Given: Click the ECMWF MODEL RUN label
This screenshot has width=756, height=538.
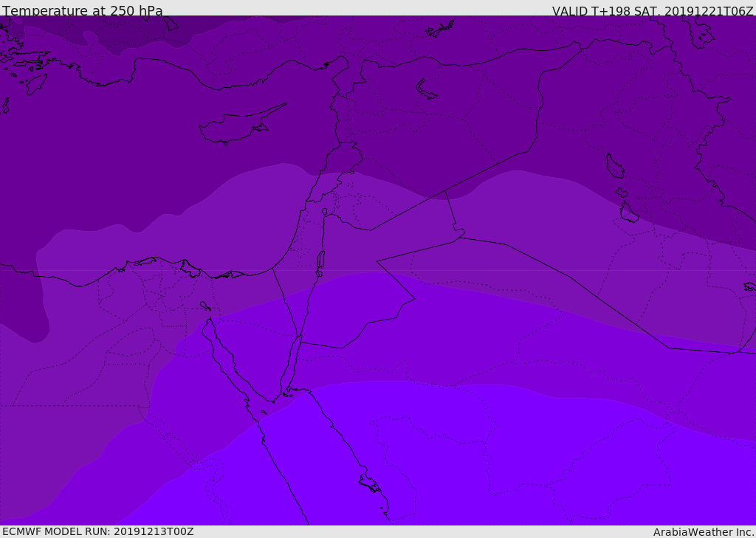Looking at the screenshot, I should tap(97, 531).
